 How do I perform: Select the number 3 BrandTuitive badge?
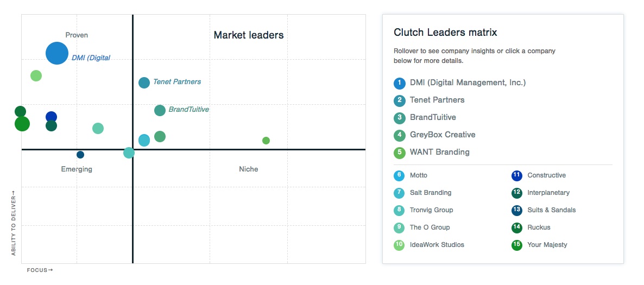pos(400,118)
